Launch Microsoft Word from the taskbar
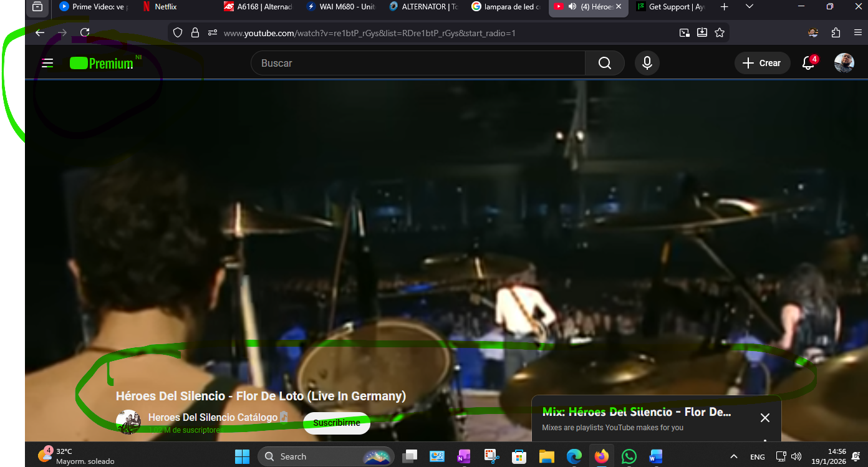The image size is (868, 467). 655,456
